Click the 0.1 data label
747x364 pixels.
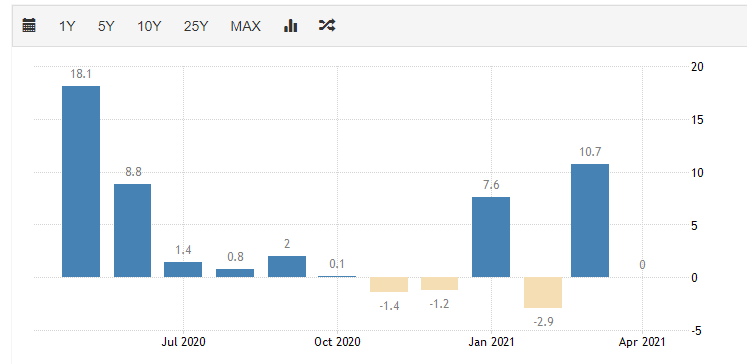337,264
